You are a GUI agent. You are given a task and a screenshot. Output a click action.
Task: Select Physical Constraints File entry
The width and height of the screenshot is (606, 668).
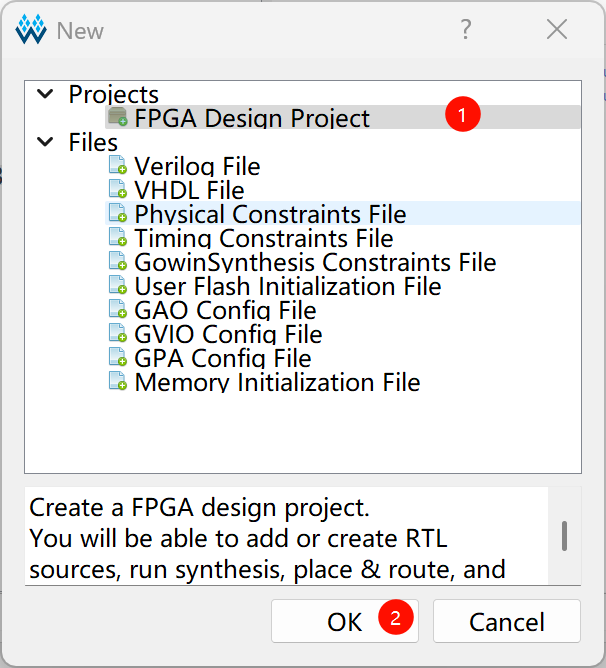tap(343, 213)
